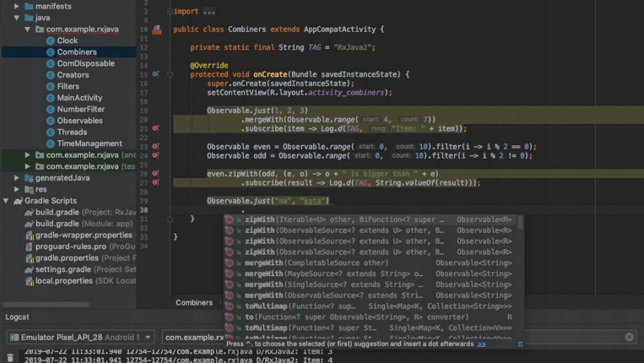Open the MainActivity class file
The height and width of the screenshot is (363, 644).
(x=79, y=98)
